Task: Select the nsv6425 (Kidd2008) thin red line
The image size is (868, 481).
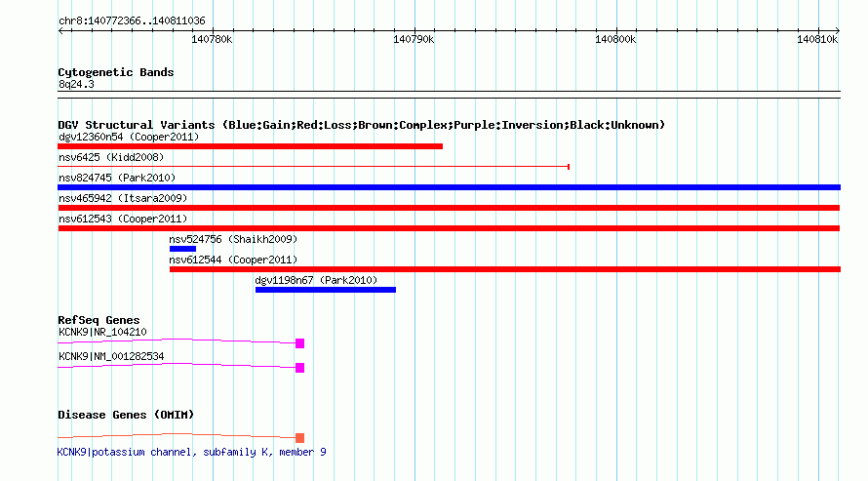Action: click(x=313, y=166)
